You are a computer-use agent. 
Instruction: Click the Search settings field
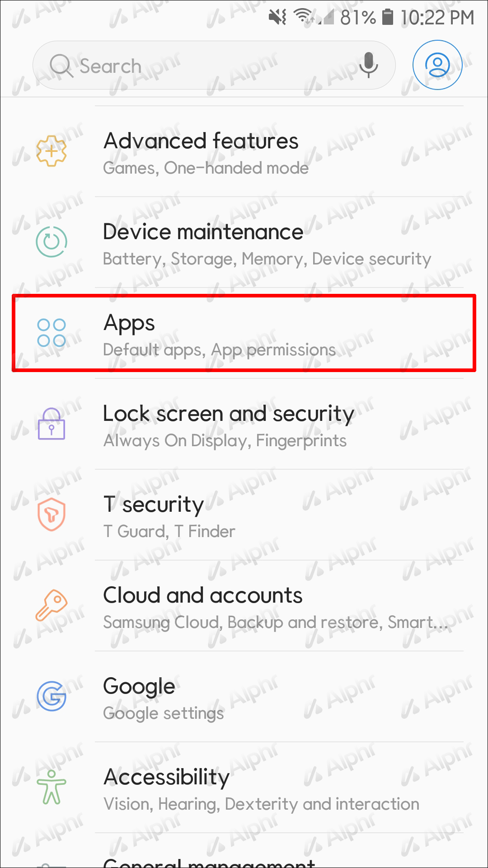coord(214,65)
